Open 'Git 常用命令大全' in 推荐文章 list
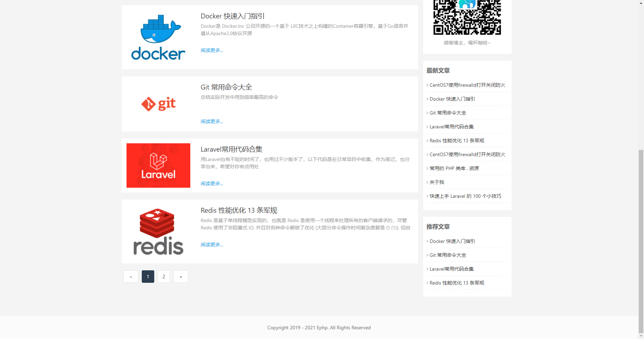Image resolution: width=644 pixels, height=339 pixels. click(x=448, y=255)
